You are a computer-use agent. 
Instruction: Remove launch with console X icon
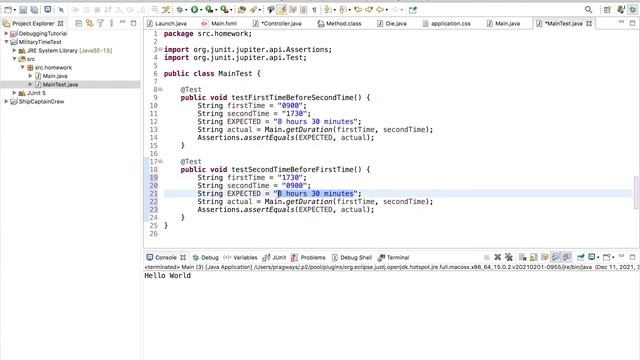pos(498,257)
